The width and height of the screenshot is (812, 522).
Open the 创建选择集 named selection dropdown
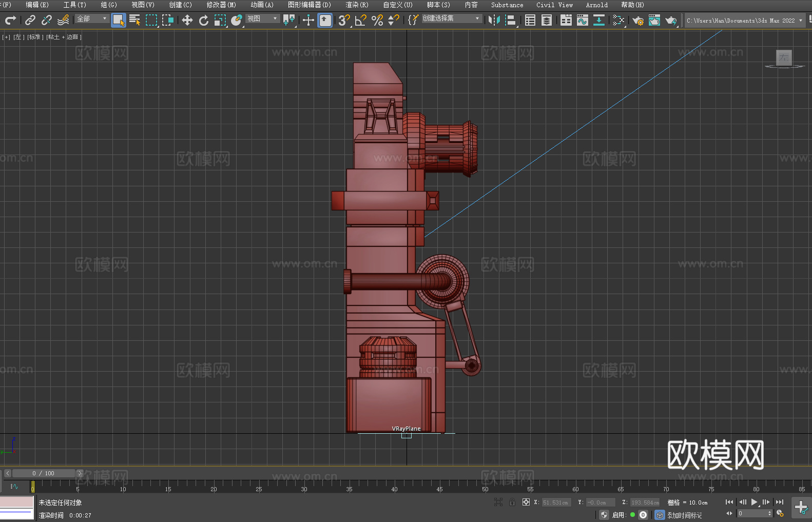451,18
